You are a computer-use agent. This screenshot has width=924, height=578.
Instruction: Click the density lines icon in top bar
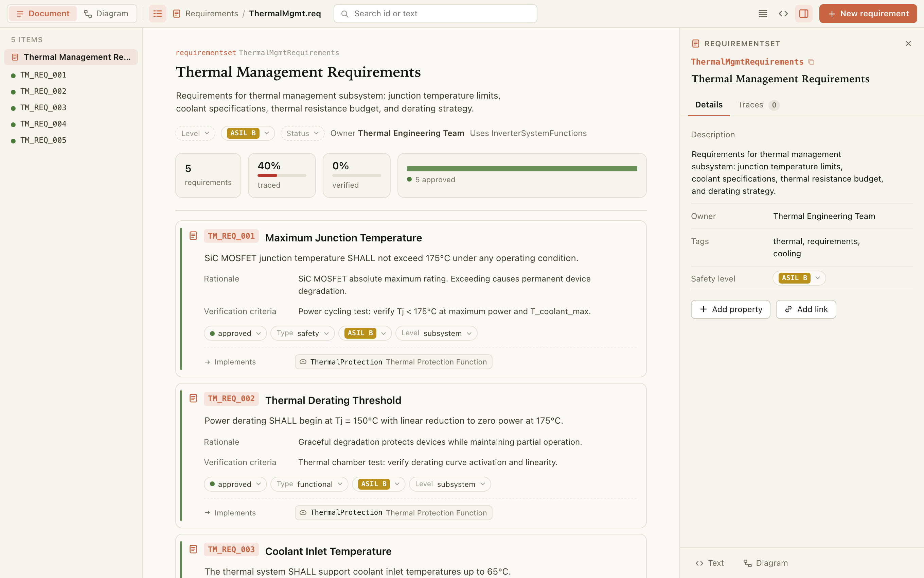coord(763,14)
